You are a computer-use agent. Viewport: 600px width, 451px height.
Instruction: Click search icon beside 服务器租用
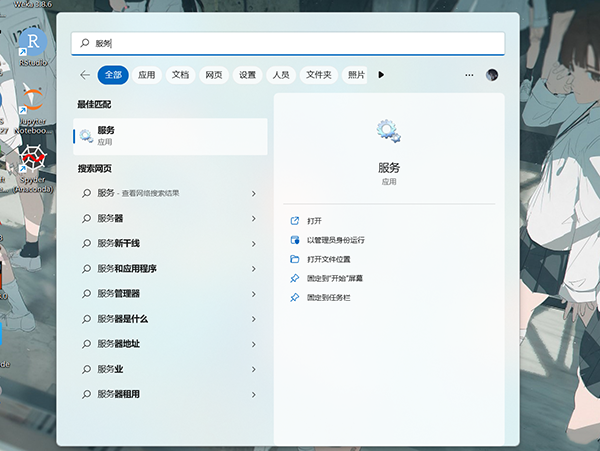pos(86,394)
